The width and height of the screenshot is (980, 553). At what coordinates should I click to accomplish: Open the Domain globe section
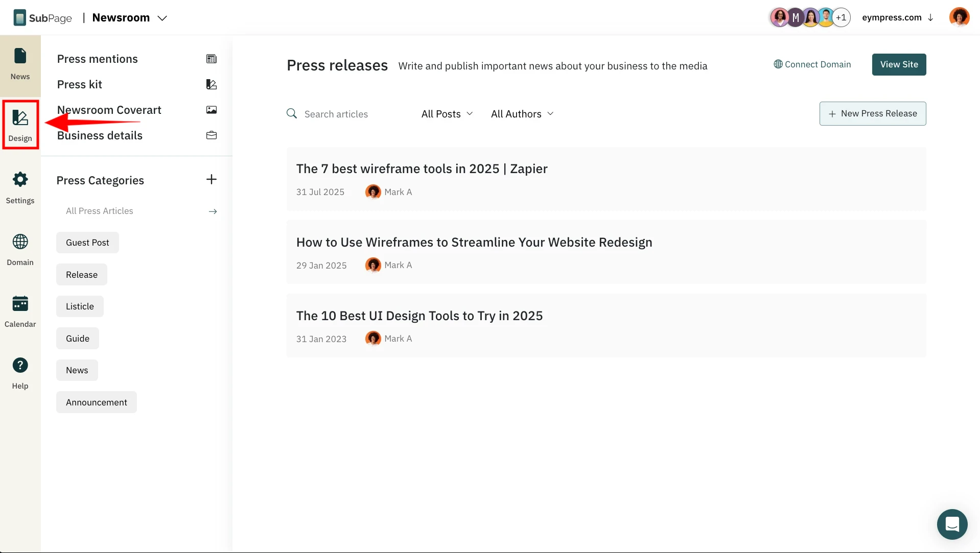tap(20, 249)
